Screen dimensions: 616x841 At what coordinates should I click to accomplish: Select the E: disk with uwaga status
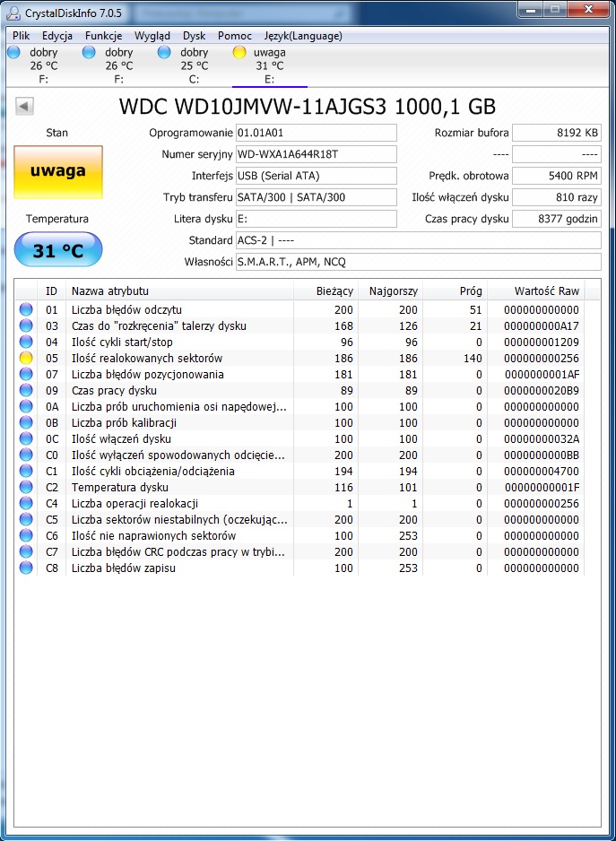[x=269, y=65]
